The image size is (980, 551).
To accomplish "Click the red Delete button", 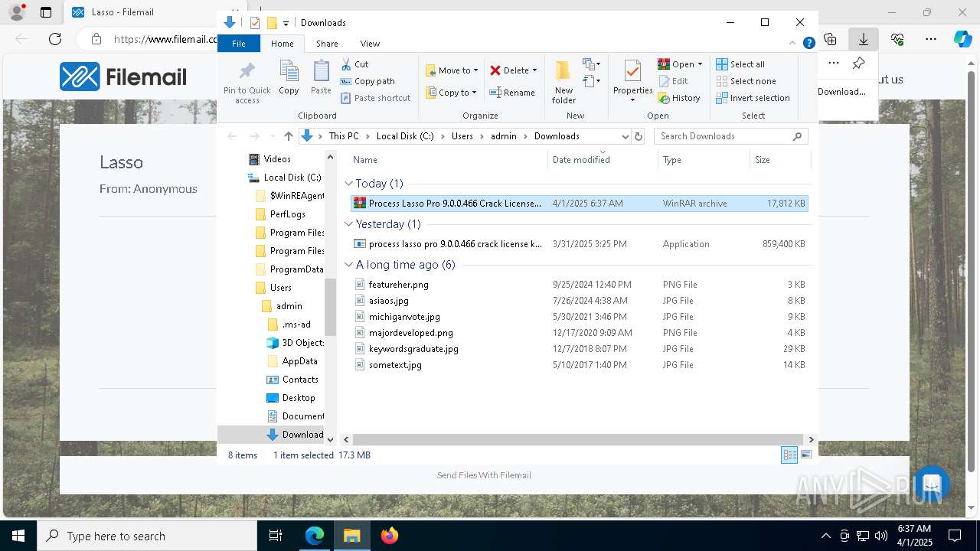I will click(x=513, y=70).
